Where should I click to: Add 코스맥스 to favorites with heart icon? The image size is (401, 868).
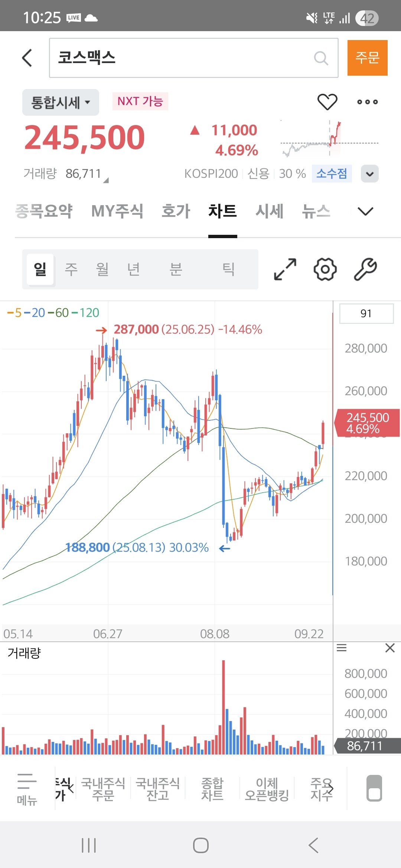tap(327, 102)
